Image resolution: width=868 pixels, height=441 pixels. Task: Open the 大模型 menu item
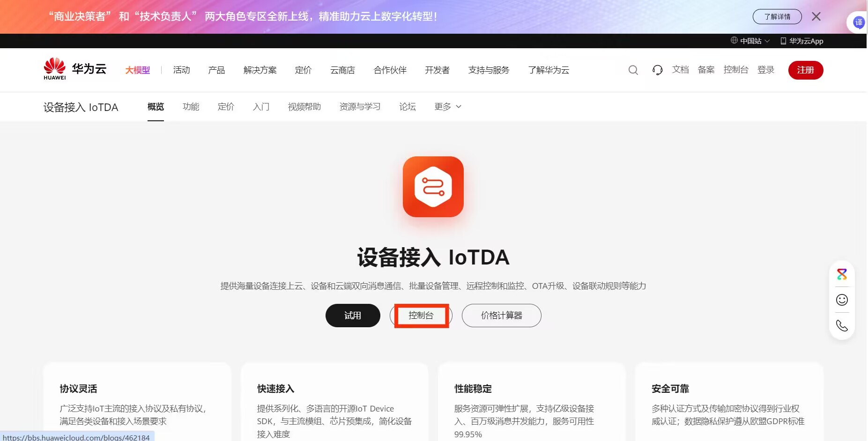click(137, 70)
